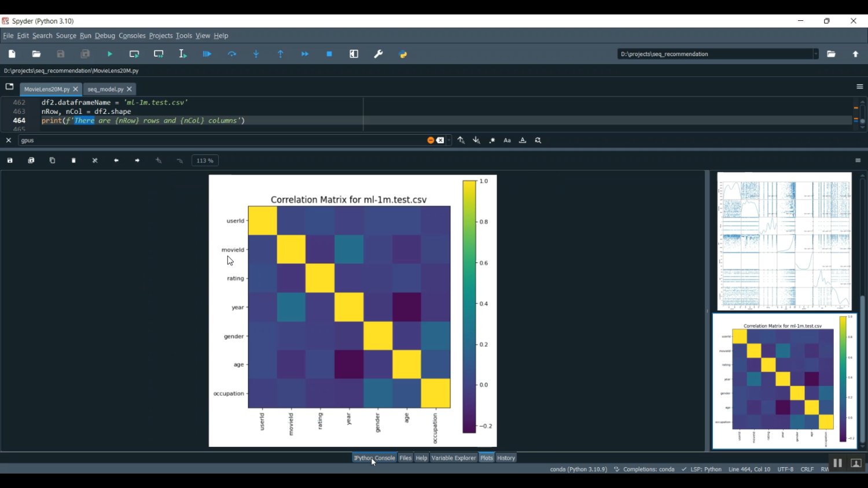Viewport: 868px width, 488px height.
Task: Start debugging with the debug icon
Action: point(207,54)
